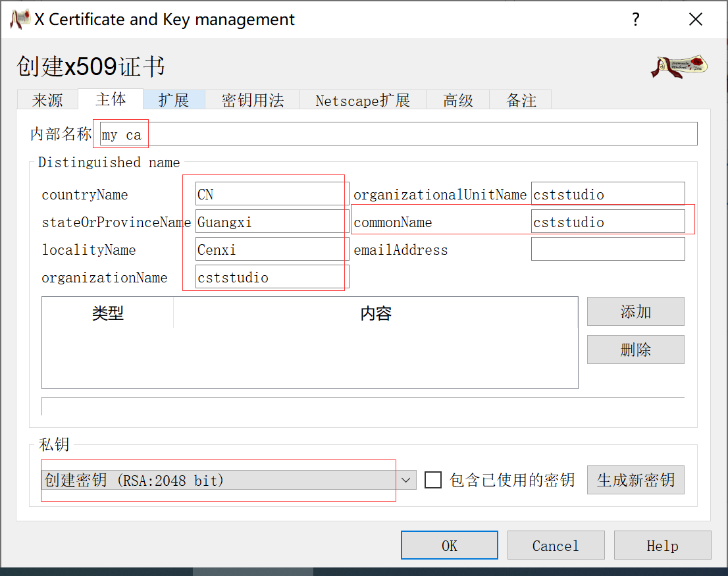Click the 添加 button
Screen dimensions: 728x576
coord(636,311)
